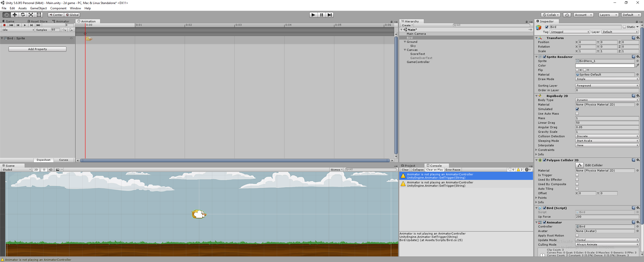The width and height of the screenshot is (644, 262).
Task: Select the Rotate tool
Action: tap(23, 15)
